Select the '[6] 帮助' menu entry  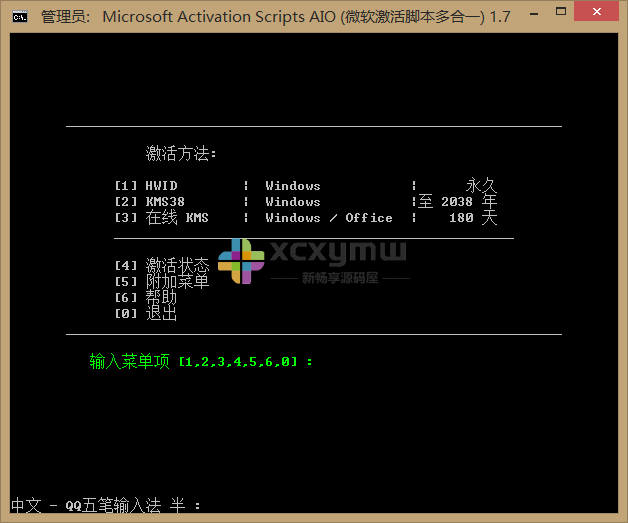[x=146, y=297]
